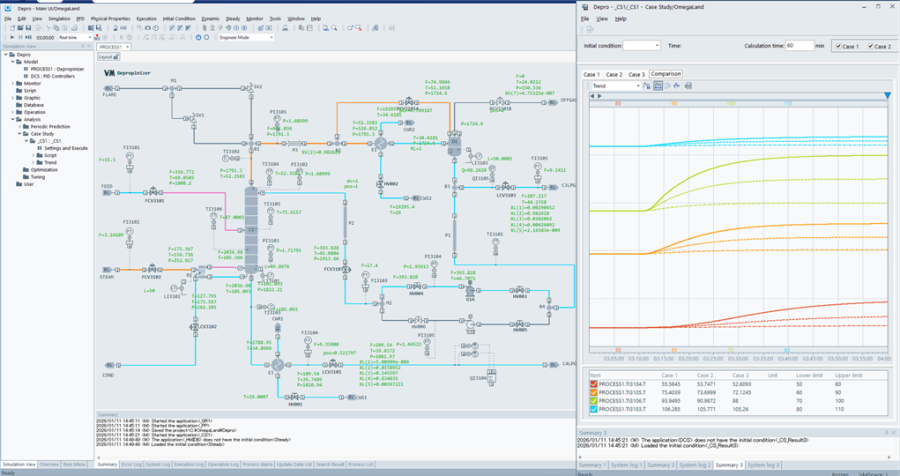Image resolution: width=900 pixels, height=476 pixels.
Task: Expand the Monitor tree node
Action: pos(13,82)
